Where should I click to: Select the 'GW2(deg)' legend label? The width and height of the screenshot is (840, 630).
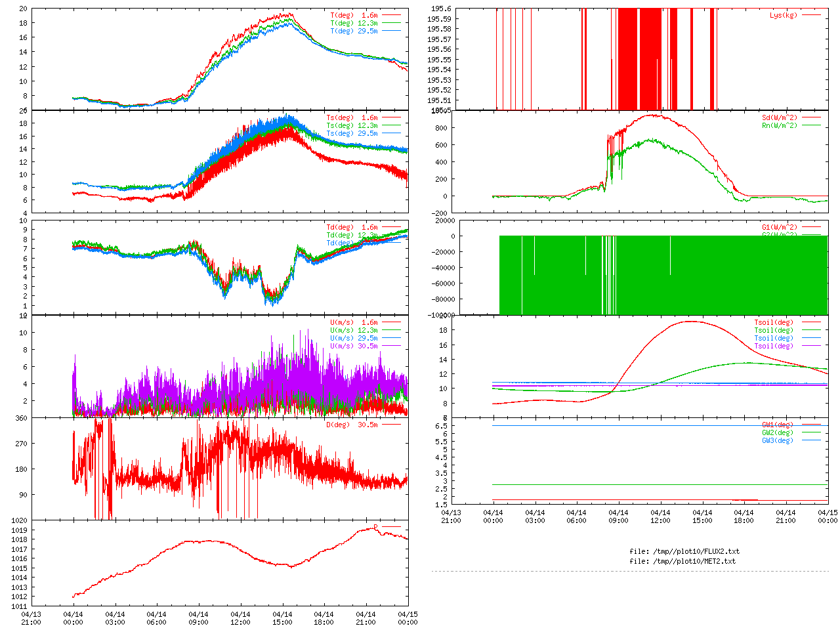click(x=778, y=433)
